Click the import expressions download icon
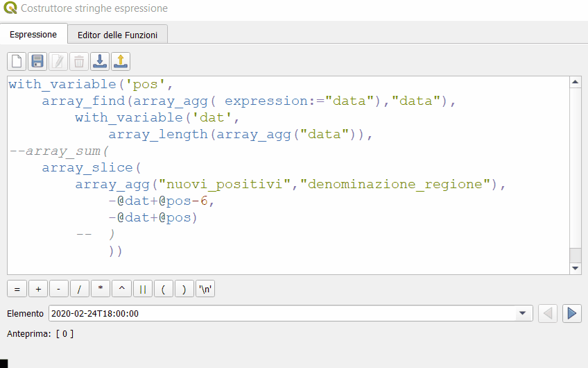This screenshot has height=368, width=588. pos(100,61)
